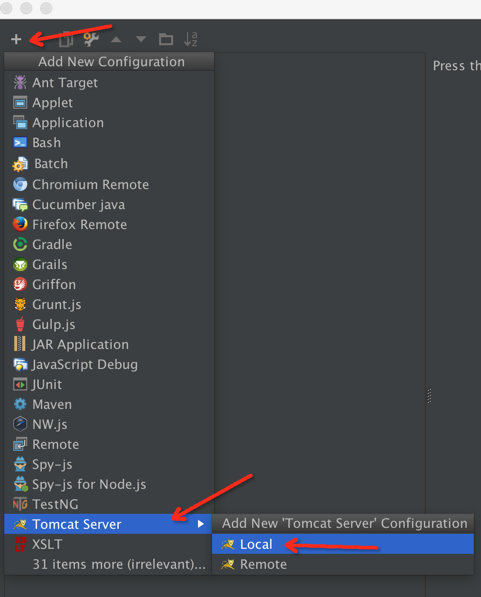Screen dimensions: 481x597
Task: Click the panel splitter drag handle
Action: 429,396
